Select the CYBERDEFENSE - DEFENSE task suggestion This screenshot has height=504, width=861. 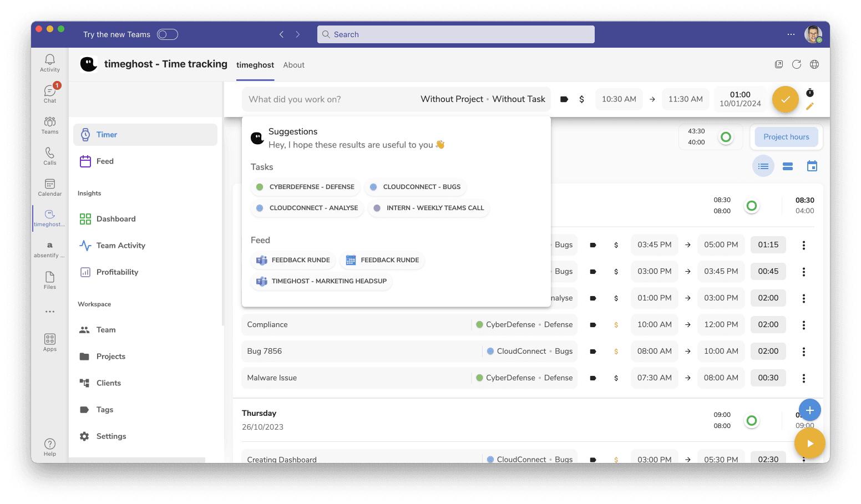tap(306, 187)
